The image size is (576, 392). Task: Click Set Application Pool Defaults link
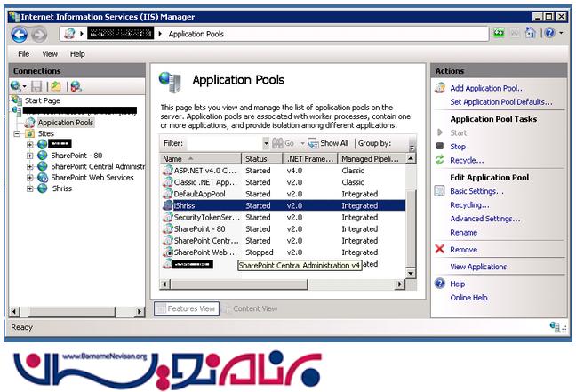[x=501, y=101]
